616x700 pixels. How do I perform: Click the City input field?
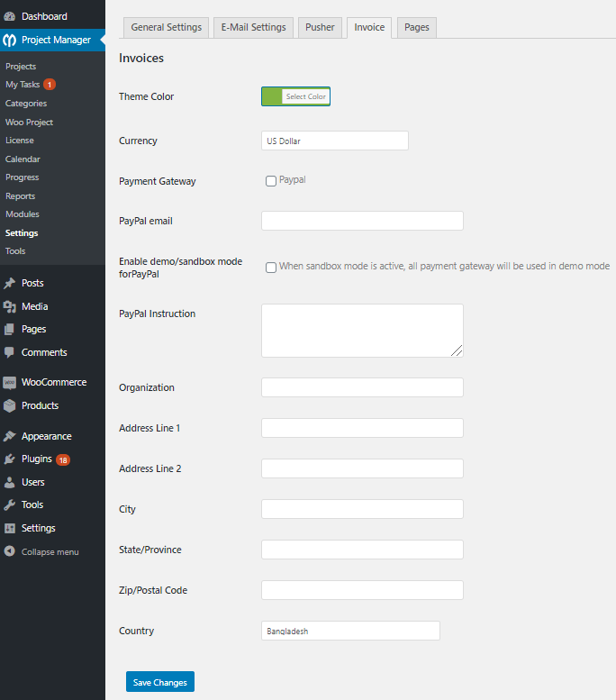point(362,509)
